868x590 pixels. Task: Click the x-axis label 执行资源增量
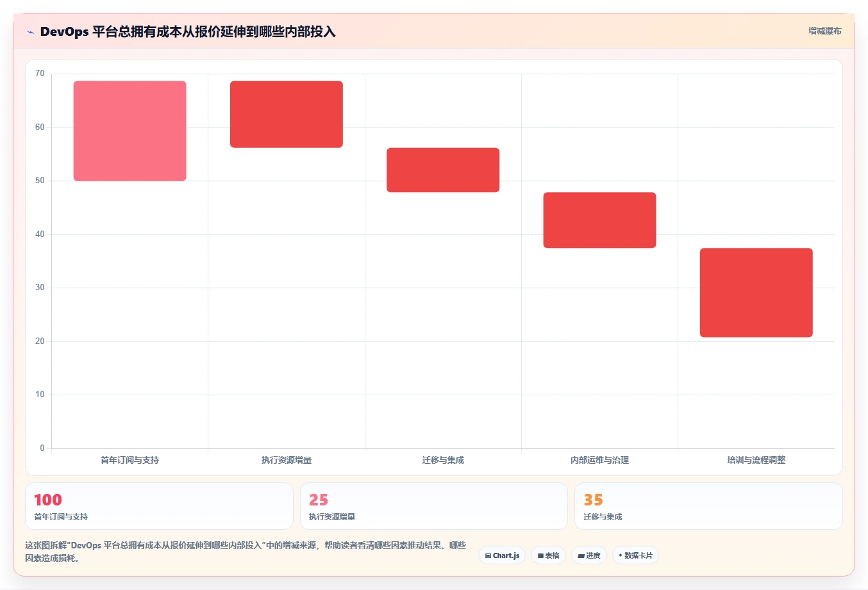click(x=287, y=460)
